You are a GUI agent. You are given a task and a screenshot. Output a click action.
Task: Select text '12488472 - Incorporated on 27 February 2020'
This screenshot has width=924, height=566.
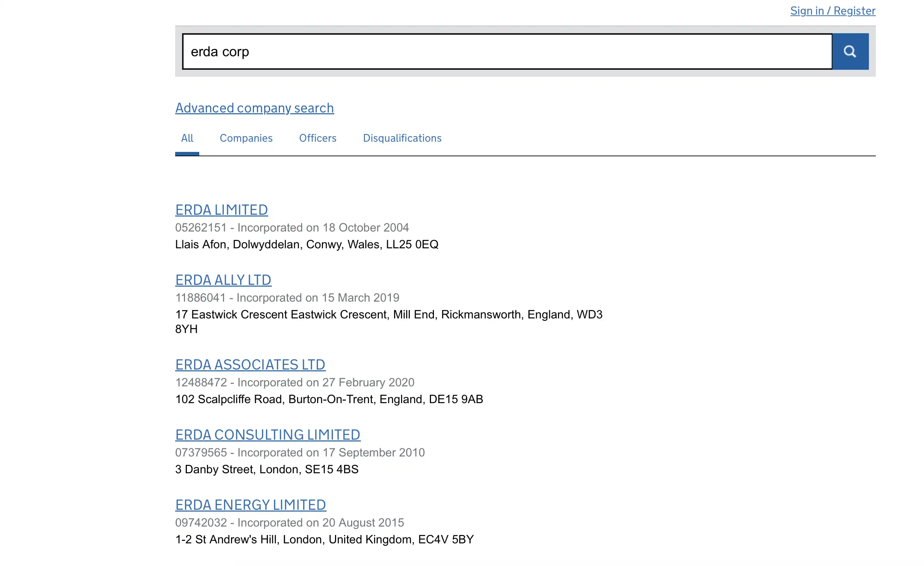pos(294,383)
